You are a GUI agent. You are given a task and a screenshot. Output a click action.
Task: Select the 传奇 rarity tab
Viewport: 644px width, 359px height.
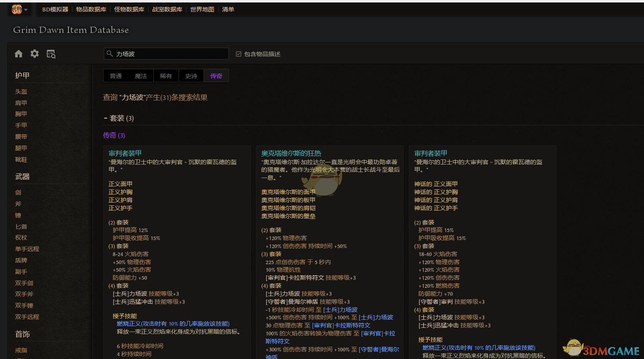pyautogui.click(x=216, y=76)
